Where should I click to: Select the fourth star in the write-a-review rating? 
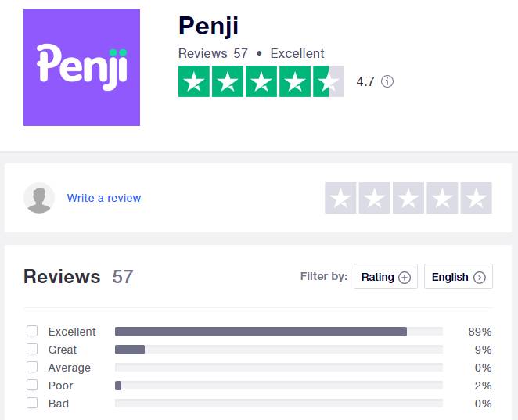[442, 198]
